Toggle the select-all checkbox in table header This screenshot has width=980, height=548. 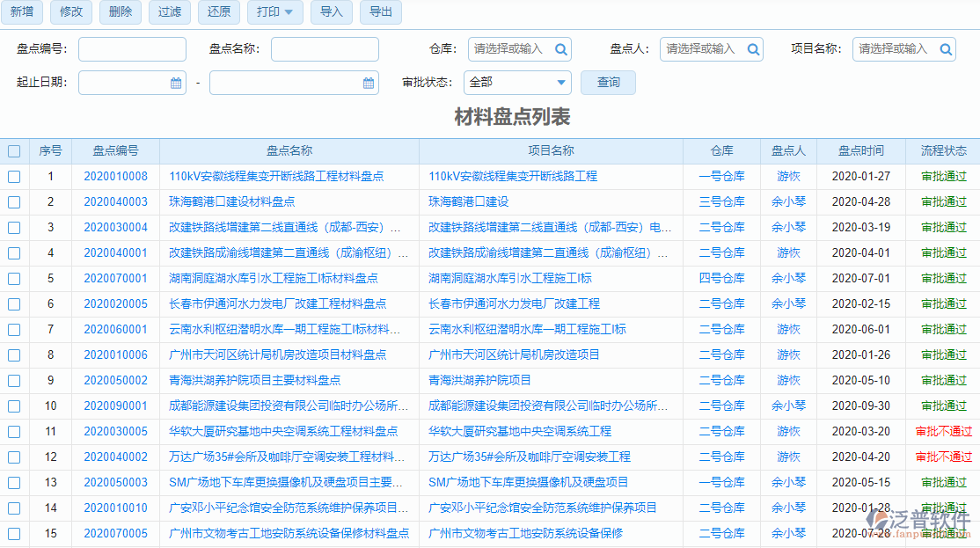pyautogui.click(x=14, y=150)
